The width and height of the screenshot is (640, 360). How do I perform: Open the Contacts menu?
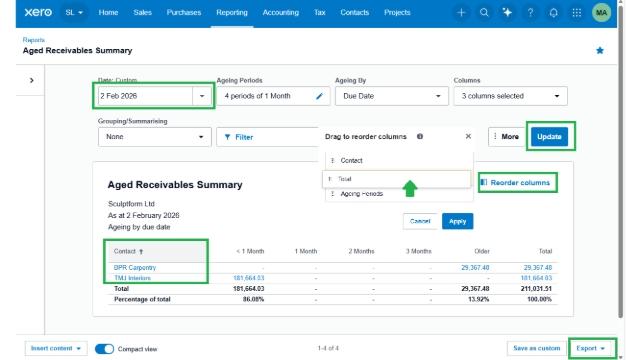(355, 13)
